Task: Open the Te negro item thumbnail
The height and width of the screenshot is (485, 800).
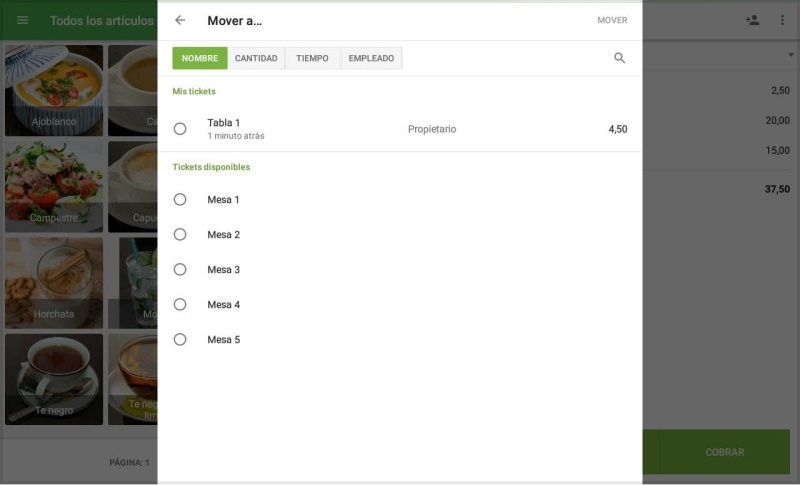Action: (54, 379)
